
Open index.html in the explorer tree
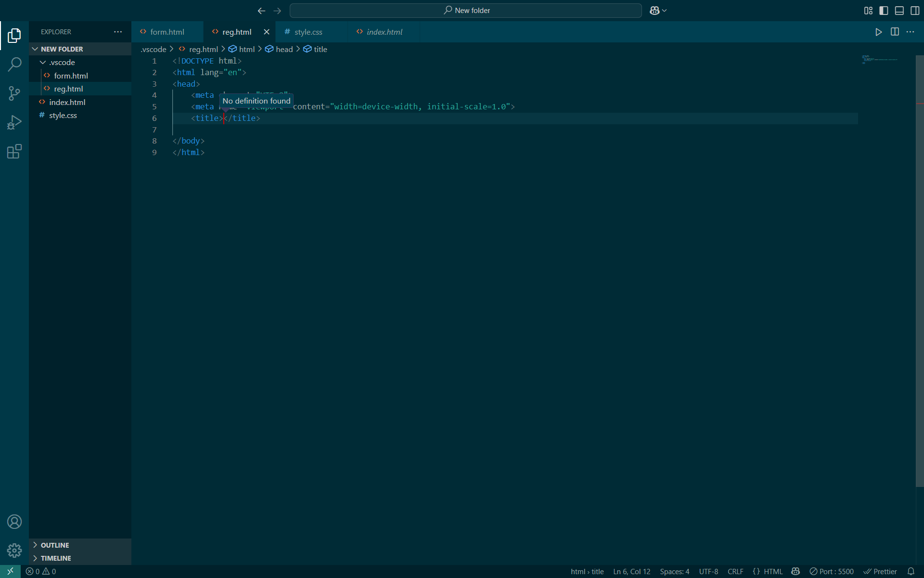click(x=80, y=102)
